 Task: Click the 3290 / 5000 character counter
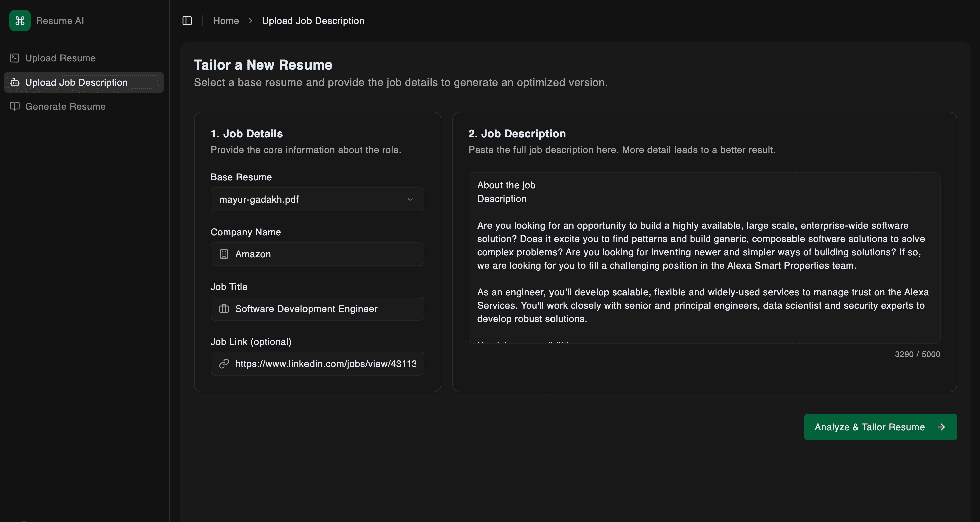(x=917, y=354)
